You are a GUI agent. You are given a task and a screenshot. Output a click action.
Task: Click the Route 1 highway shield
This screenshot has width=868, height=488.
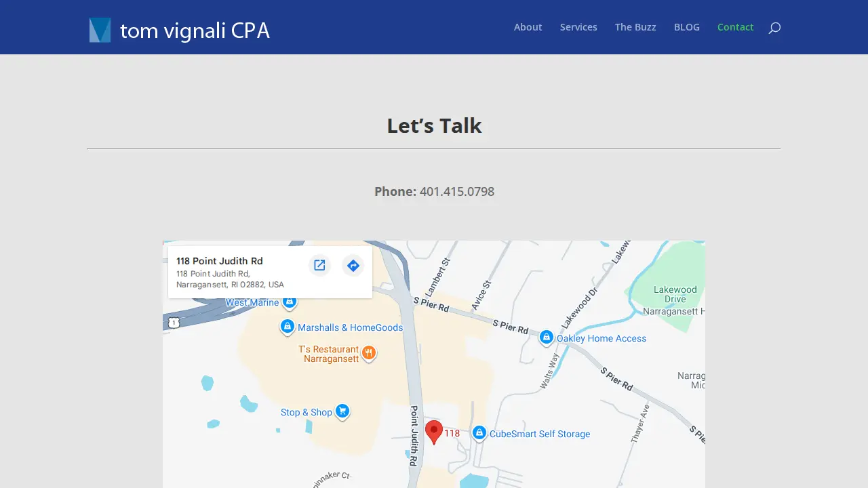(x=174, y=323)
